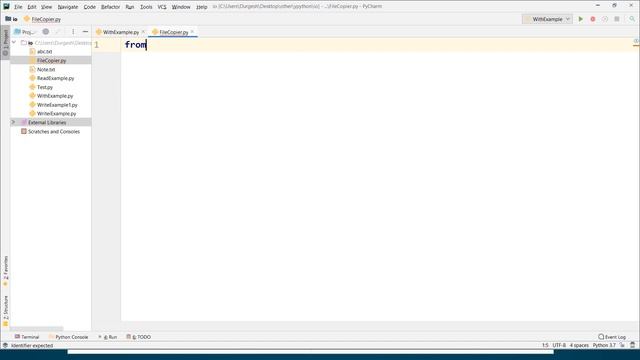The width and height of the screenshot is (640, 360).
Task: Open the TODO tool window
Action: [x=139, y=337]
